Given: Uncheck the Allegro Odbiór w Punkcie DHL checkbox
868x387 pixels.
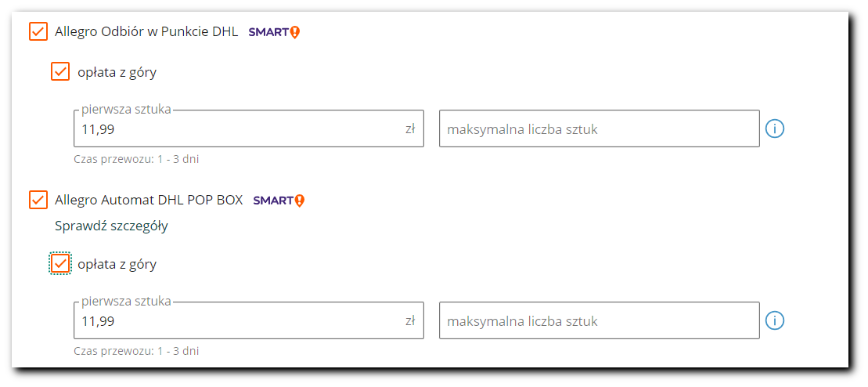Looking at the screenshot, I should coord(38,31).
